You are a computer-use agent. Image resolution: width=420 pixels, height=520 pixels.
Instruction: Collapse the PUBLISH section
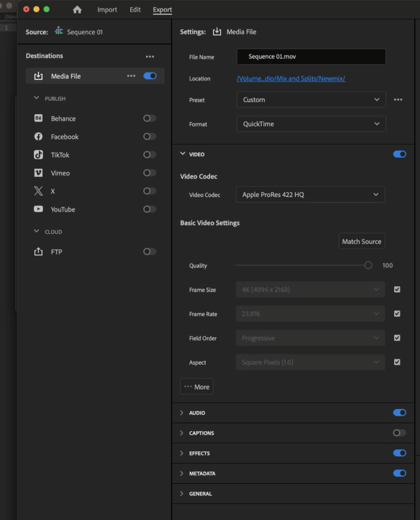pyautogui.click(x=37, y=98)
